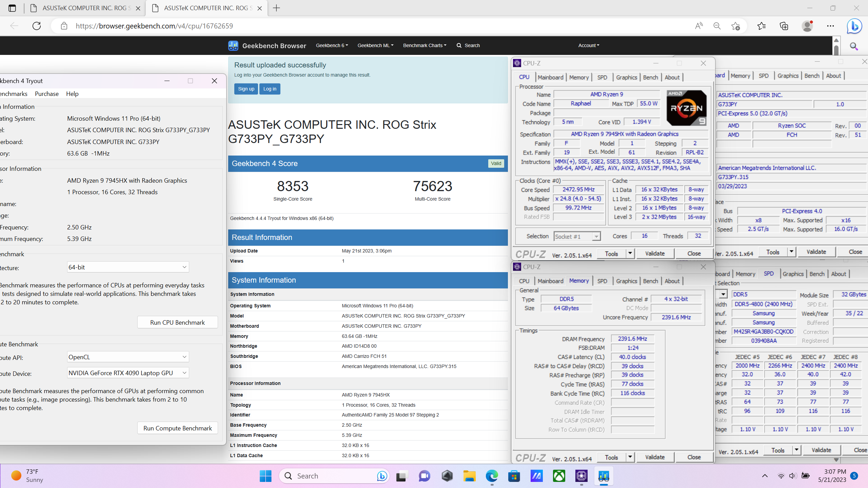The height and width of the screenshot is (488, 868).
Task: Open the volume control in system tray
Action: [792, 476]
